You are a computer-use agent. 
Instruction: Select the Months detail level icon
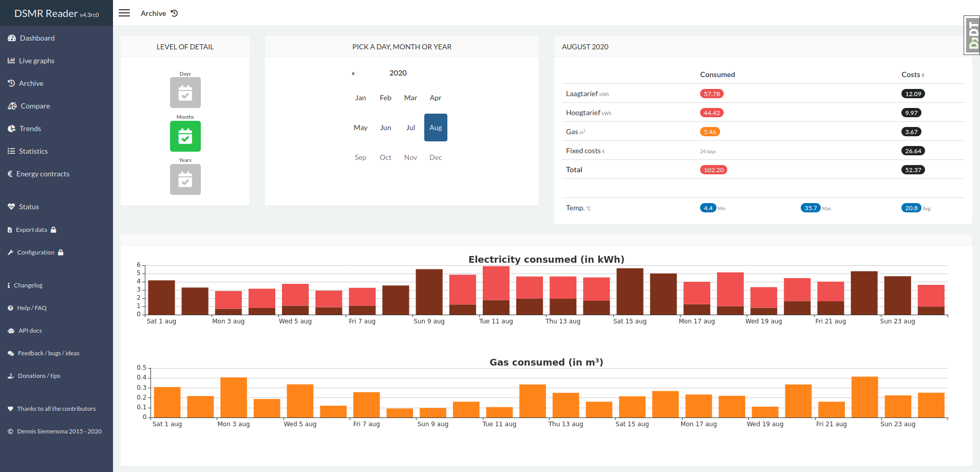coord(185,136)
